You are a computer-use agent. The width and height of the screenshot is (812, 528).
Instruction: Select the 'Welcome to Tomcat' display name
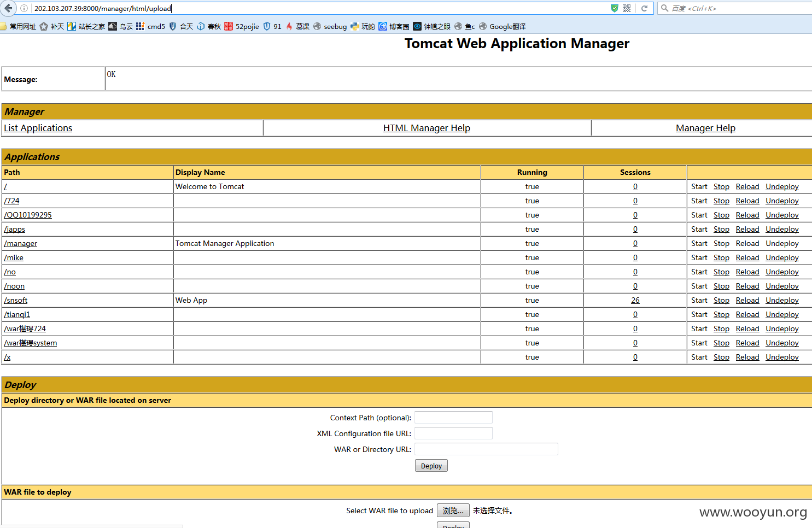click(209, 186)
